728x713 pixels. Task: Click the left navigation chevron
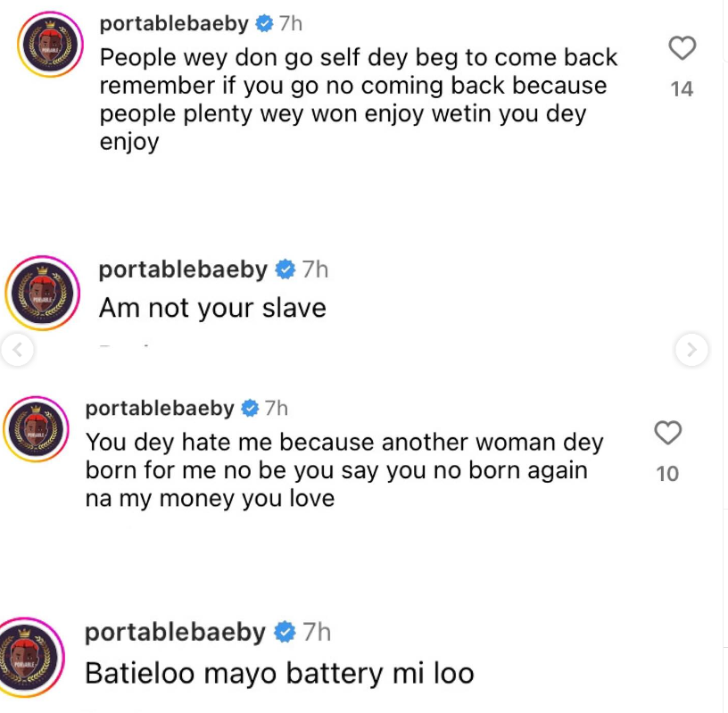[x=19, y=351]
